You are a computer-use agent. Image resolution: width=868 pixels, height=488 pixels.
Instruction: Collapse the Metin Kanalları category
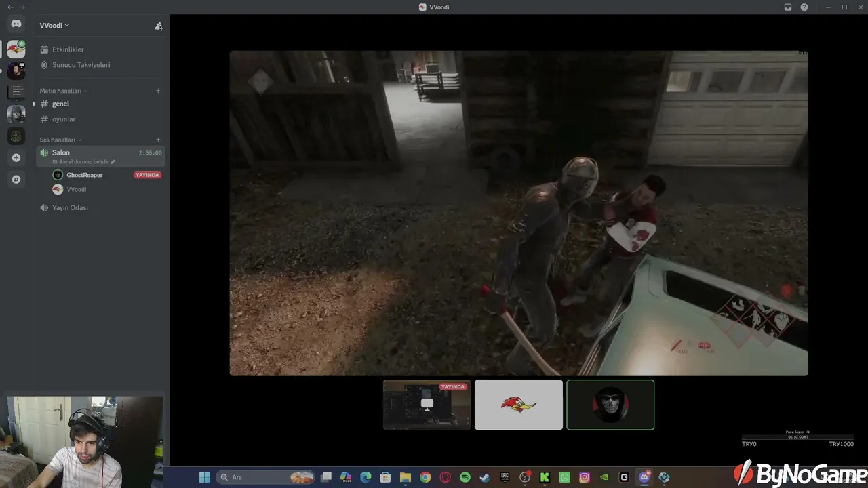point(64,91)
